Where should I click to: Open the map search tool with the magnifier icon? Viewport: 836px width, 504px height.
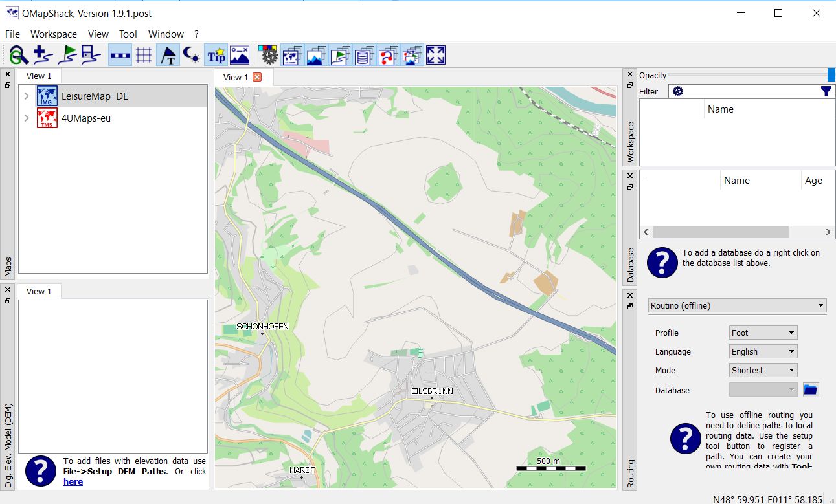click(17, 55)
